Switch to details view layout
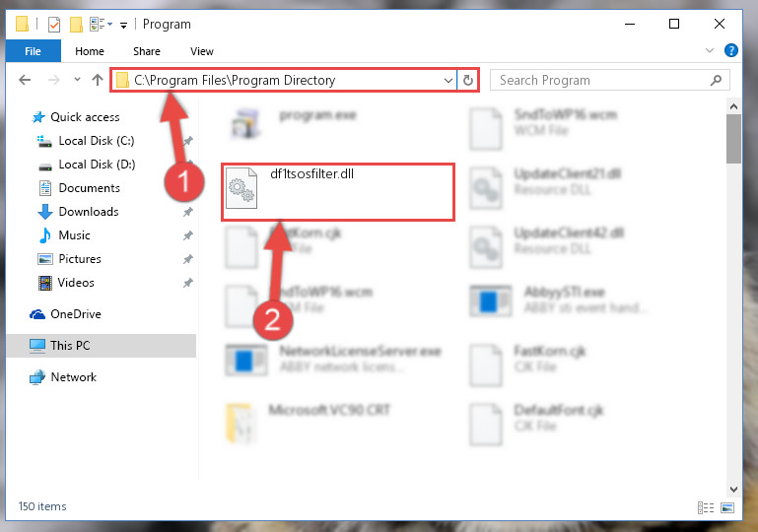This screenshot has height=532, width=758. [x=706, y=507]
